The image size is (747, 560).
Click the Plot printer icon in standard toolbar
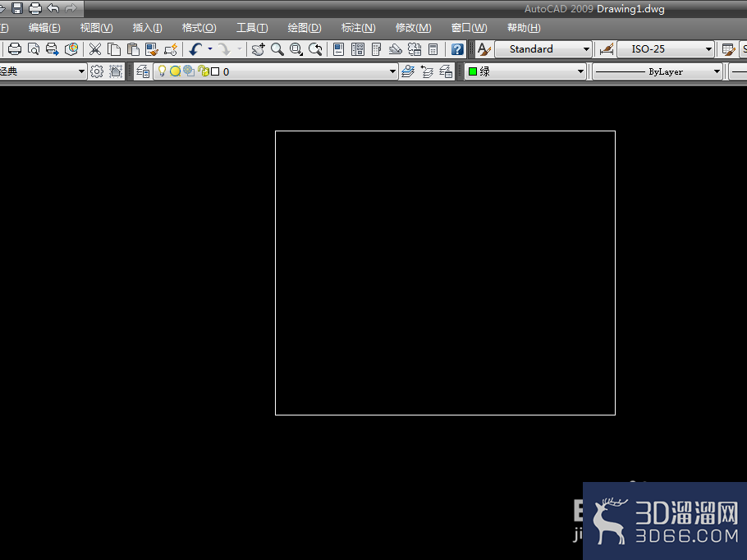tap(15, 49)
